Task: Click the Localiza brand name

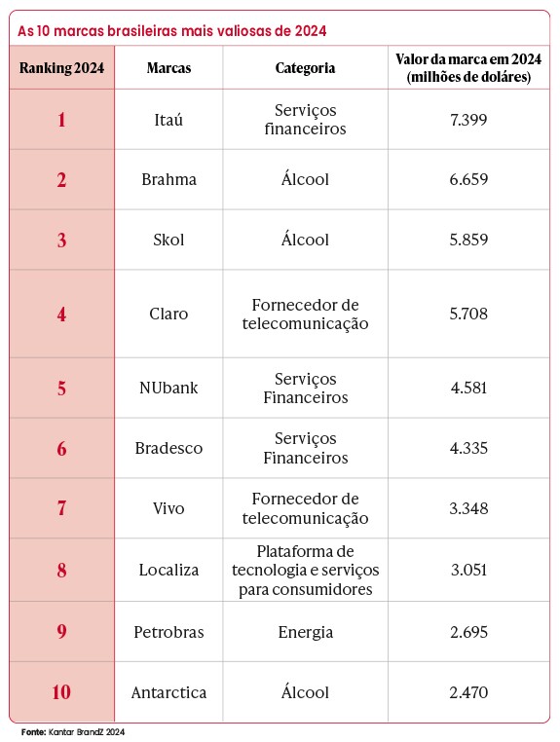Action: [168, 571]
